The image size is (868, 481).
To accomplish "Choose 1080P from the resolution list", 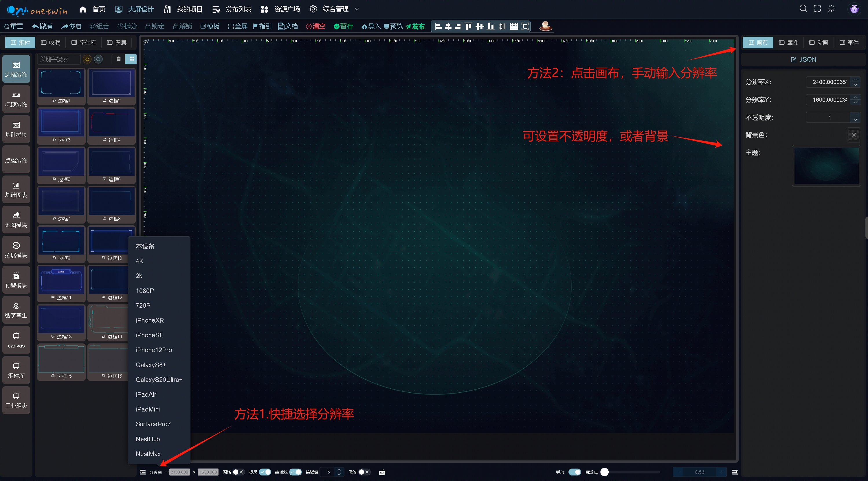I will click(144, 290).
